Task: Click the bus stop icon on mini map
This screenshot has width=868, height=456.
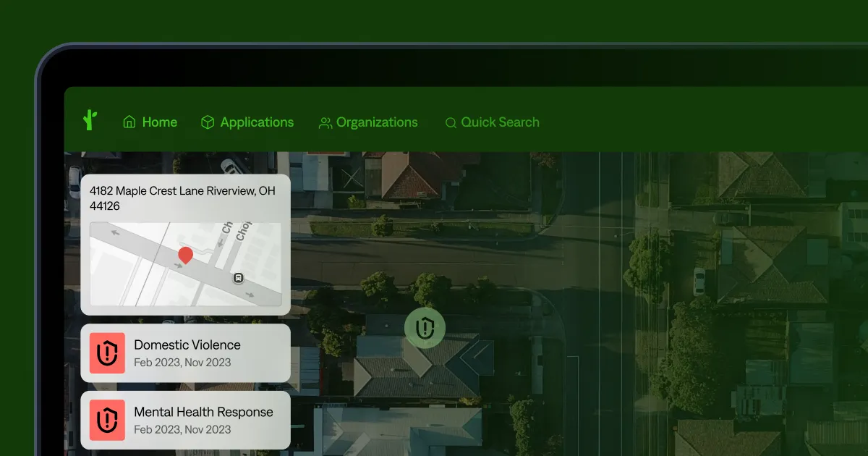Action: tap(238, 278)
